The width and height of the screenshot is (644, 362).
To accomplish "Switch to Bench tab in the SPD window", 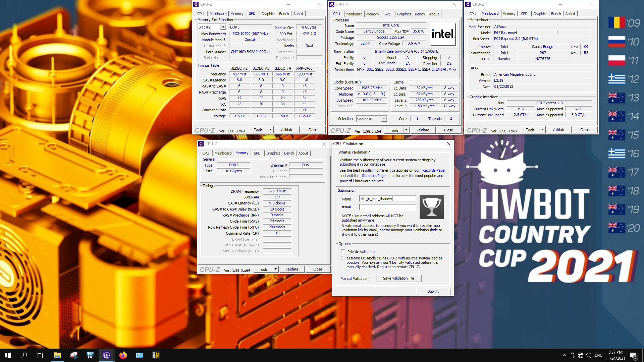I will [x=284, y=14].
